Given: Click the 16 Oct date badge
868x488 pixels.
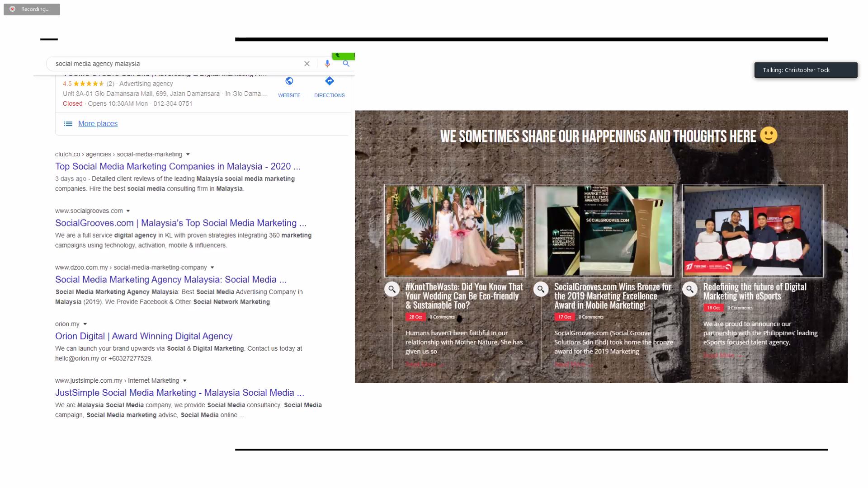Looking at the screenshot, I should click(x=713, y=308).
